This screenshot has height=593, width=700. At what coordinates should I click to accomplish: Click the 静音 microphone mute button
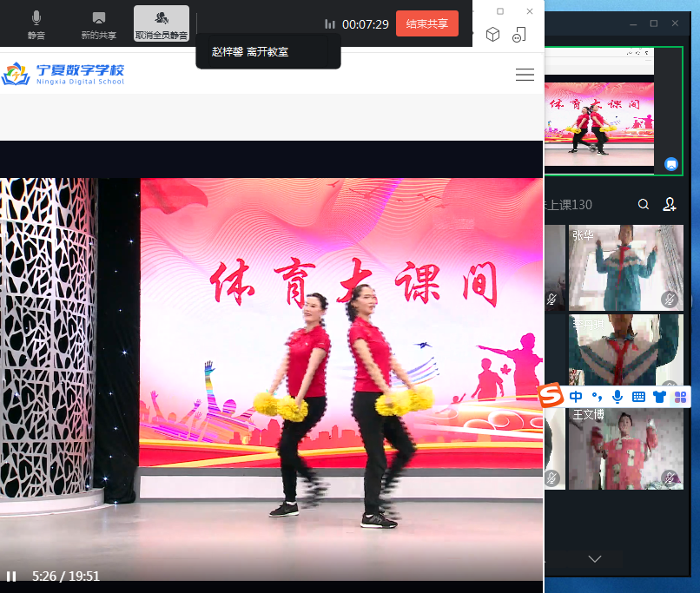tap(36, 23)
